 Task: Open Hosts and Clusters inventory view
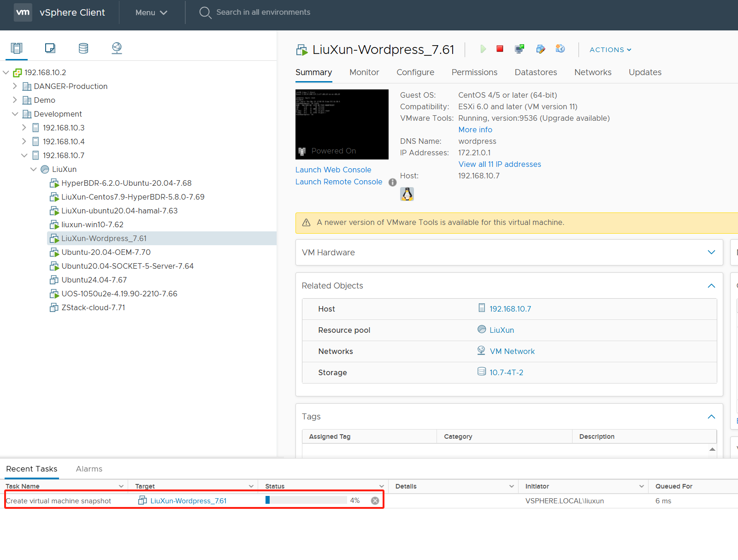click(x=17, y=48)
